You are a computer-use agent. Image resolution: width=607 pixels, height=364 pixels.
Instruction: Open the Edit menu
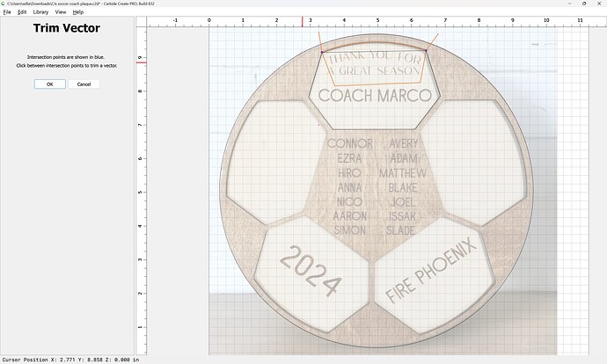(22, 12)
